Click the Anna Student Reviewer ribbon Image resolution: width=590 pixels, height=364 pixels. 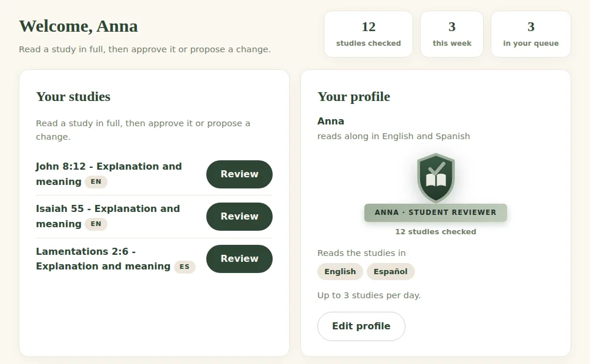click(435, 213)
